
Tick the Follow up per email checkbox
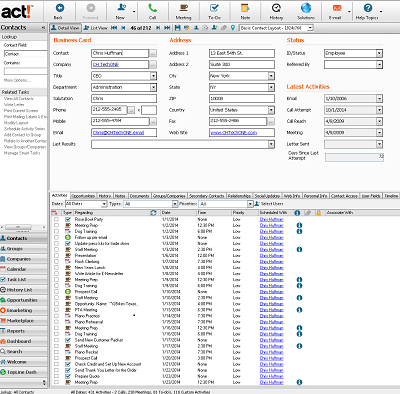coord(56,237)
